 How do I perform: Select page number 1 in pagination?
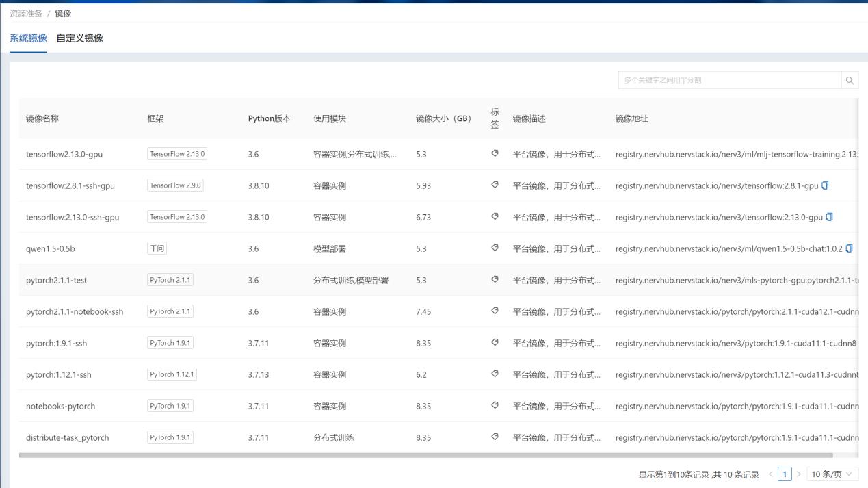[785, 474]
